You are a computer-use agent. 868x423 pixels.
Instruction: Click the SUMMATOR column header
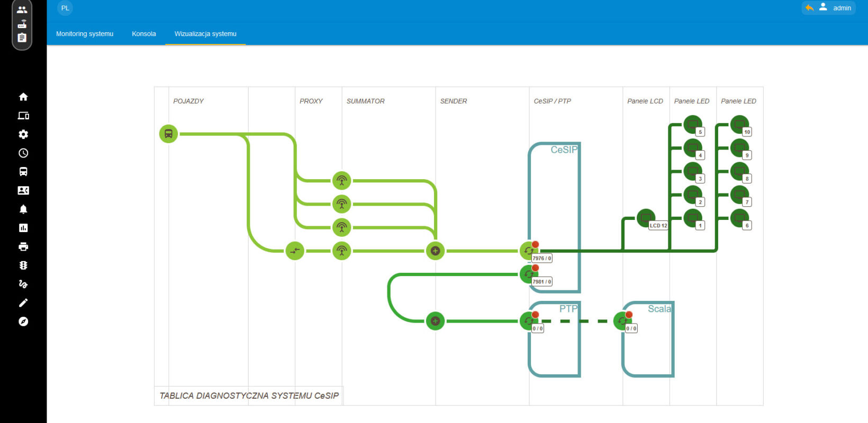(366, 101)
